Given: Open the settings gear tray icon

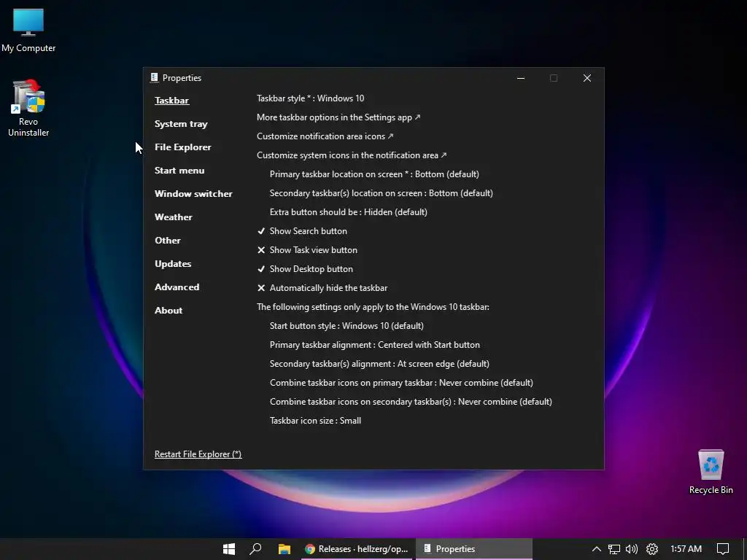Looking at the screenshot, I should pos(652,549).
